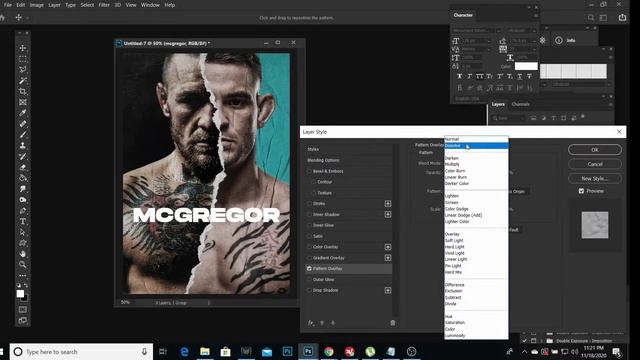
Task: Select the Horizontal Type tool
Action: [x=22, y=221]
